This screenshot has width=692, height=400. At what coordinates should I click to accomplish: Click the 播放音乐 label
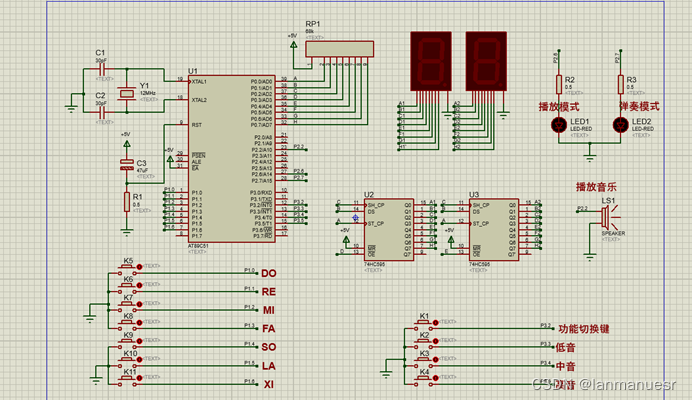pos(596,187)
